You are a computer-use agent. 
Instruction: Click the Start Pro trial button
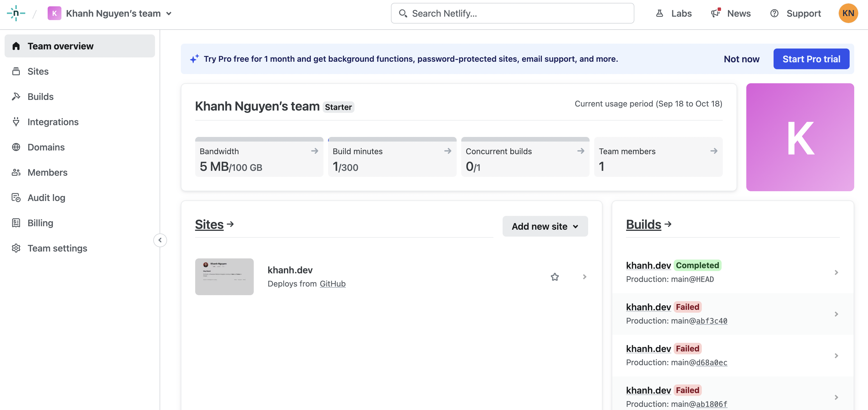pos(811,59)
